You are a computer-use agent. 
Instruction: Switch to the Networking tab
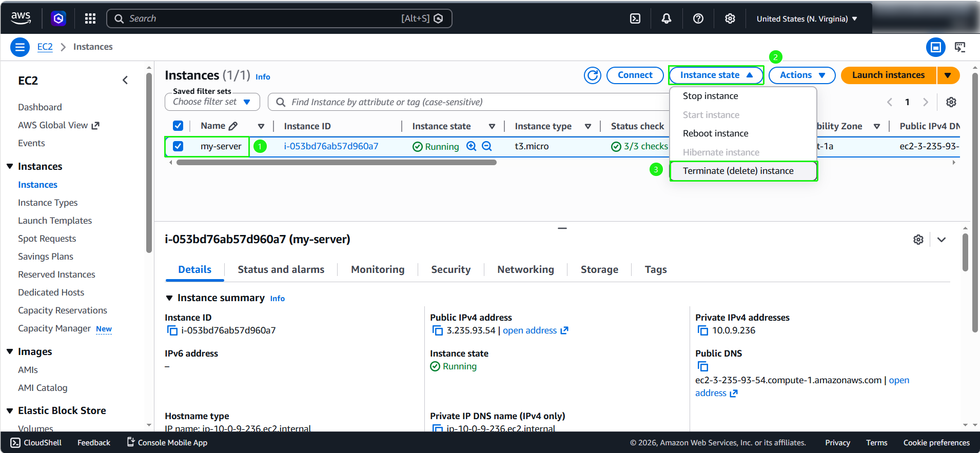click(526, 269)
